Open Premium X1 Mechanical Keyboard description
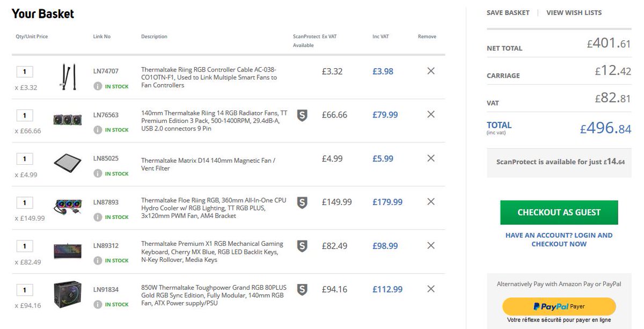Screen dimensions: 644x329 (212, 252)
